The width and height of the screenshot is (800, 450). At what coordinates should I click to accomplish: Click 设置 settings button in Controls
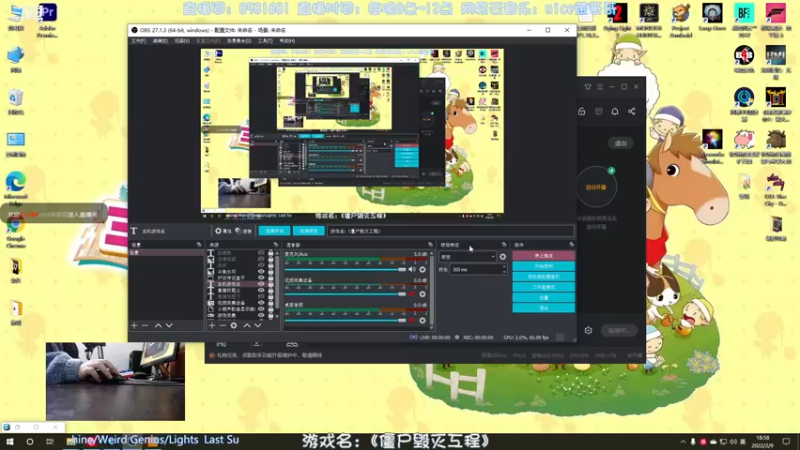[543, 297]
